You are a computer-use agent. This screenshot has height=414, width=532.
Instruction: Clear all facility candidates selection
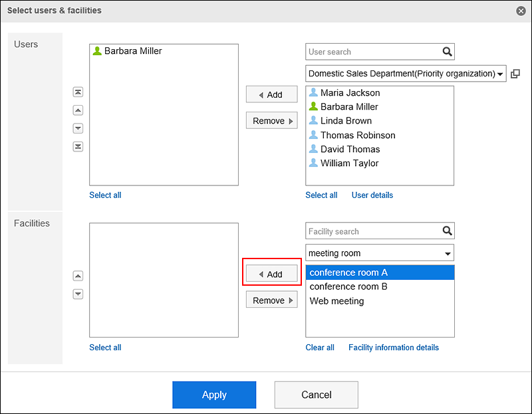point(320,348)
